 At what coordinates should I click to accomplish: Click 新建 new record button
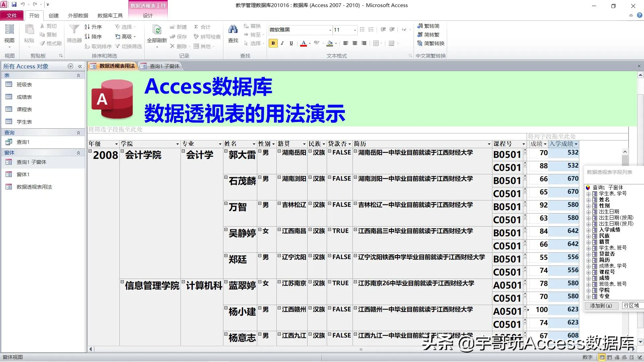(178, 27)
